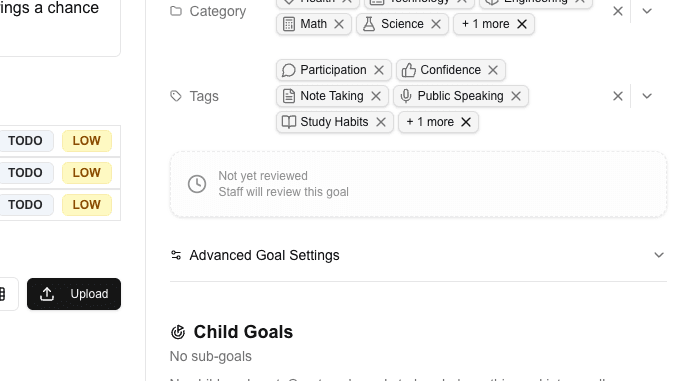The image size is (684, 381).
Task: Remove the Confidence tag
Action: pyautogui.click(x=493, y=70)
